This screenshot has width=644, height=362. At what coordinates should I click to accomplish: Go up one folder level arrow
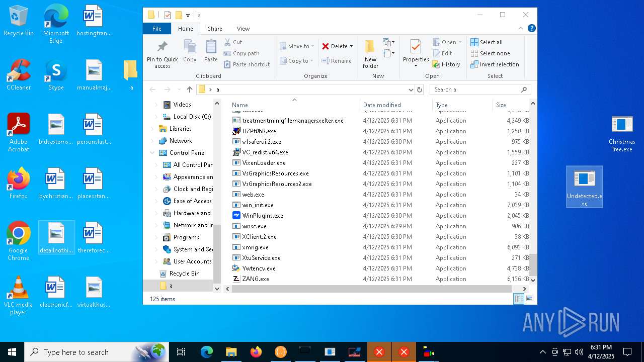pos(190,89)
